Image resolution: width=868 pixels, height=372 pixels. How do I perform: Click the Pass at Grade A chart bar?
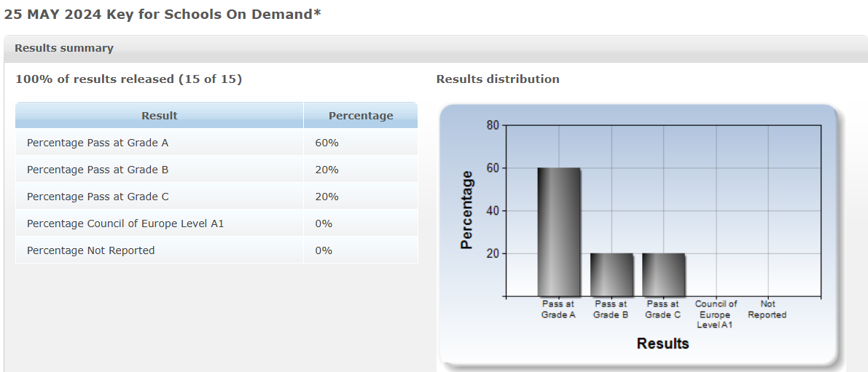click(x=558, y=231)
